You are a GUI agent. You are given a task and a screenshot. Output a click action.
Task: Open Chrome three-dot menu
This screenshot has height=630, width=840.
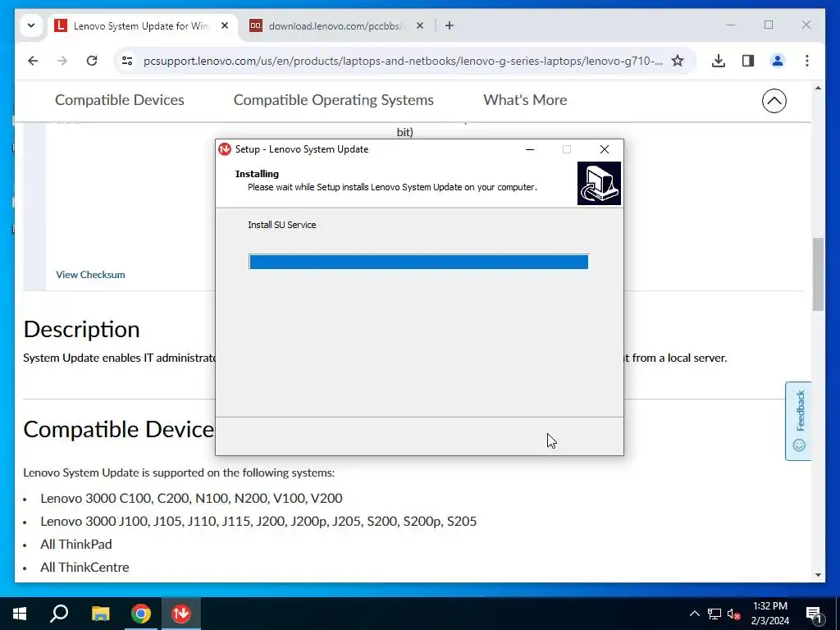[807, 61]
